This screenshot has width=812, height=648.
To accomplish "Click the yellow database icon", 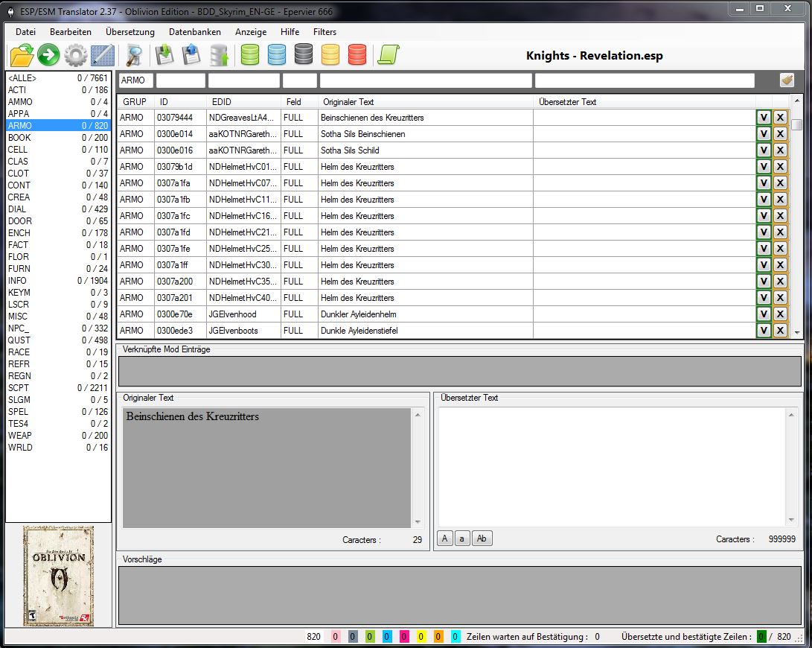I will (x=330, y=54).
